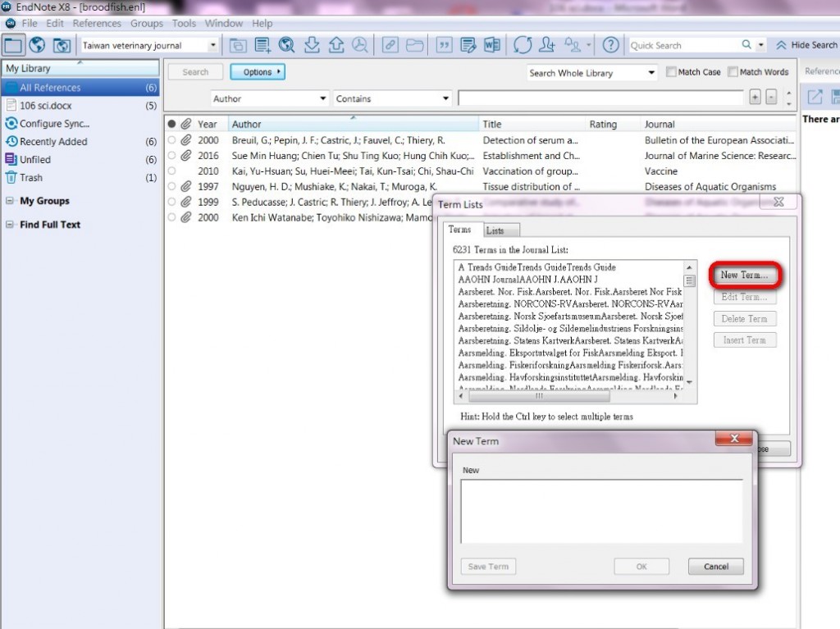Click the Open File folder icon

pos(414,45)
